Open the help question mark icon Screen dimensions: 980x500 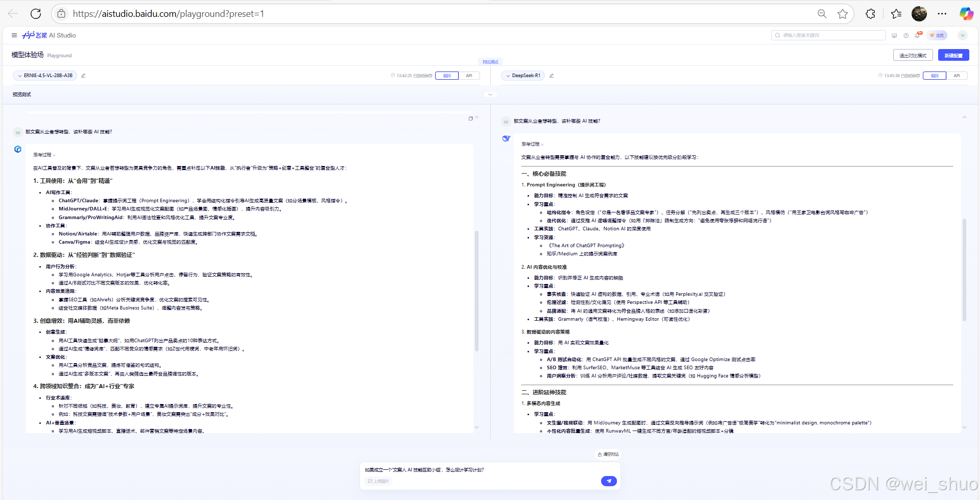pyautogui.click(x=906, y=35)
